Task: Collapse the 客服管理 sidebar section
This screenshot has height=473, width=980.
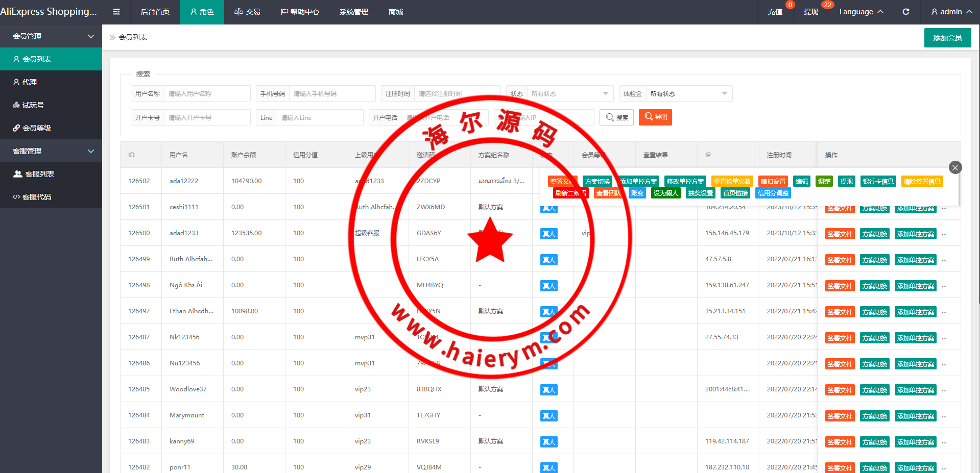Action: click(x=51, y=151)
